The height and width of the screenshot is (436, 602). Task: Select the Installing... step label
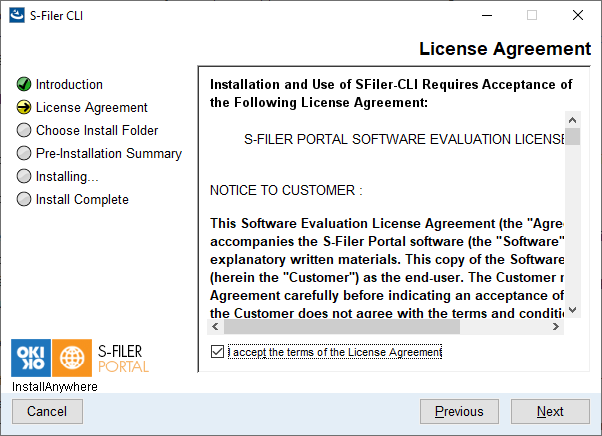67,177
